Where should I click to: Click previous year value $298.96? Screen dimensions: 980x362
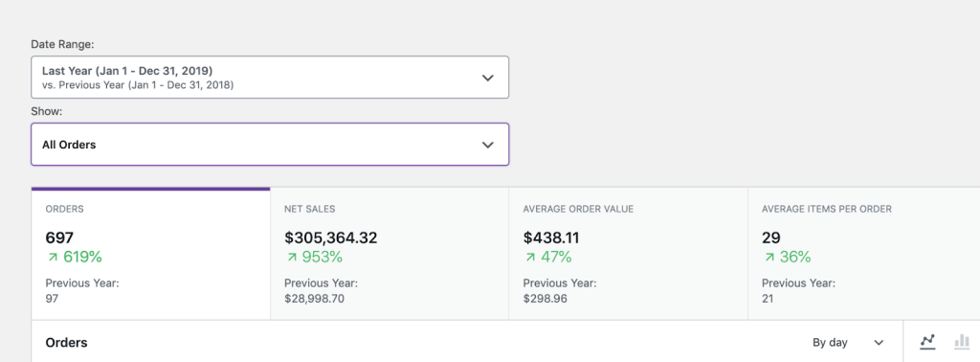545,299
